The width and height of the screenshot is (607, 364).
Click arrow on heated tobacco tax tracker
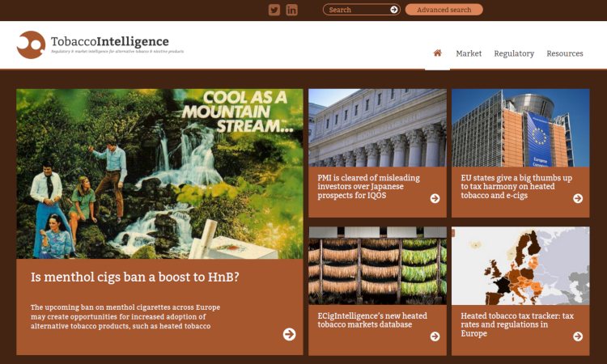[578, 336]
